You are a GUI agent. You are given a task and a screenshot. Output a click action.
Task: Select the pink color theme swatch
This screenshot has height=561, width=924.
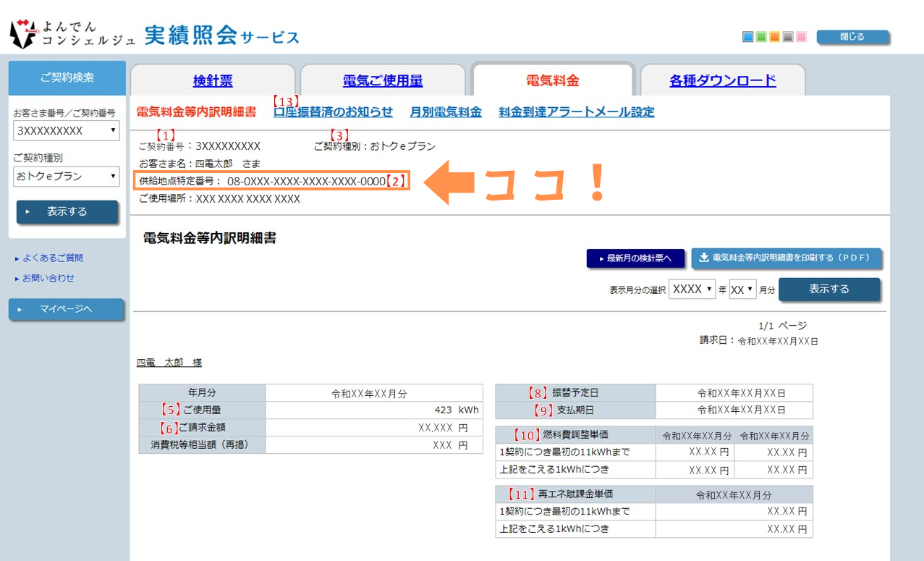coord(801,37)
